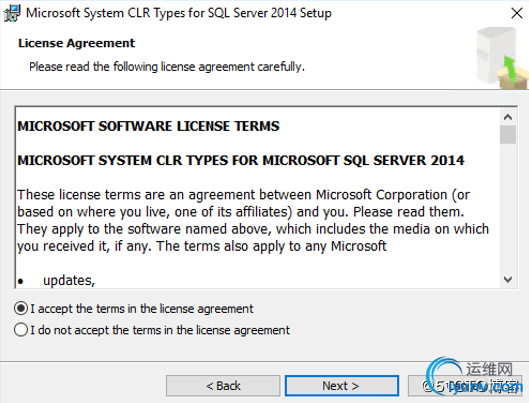Image resolution: width=529 pixels, height=403 pixels.
Task: Go back with the Back button
Action: (223, 385)
